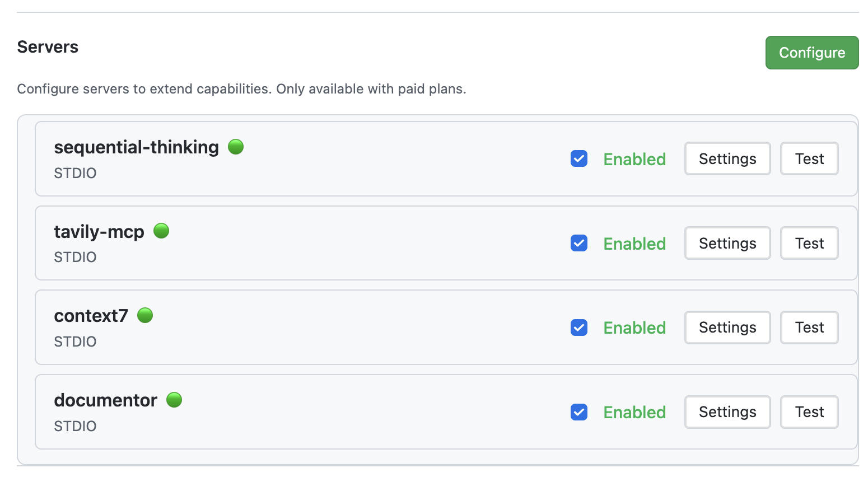868x477 pixels.
Task: Disable the documentor server via its checkbox
Action: pyautogui.click(x=578, y=412)
